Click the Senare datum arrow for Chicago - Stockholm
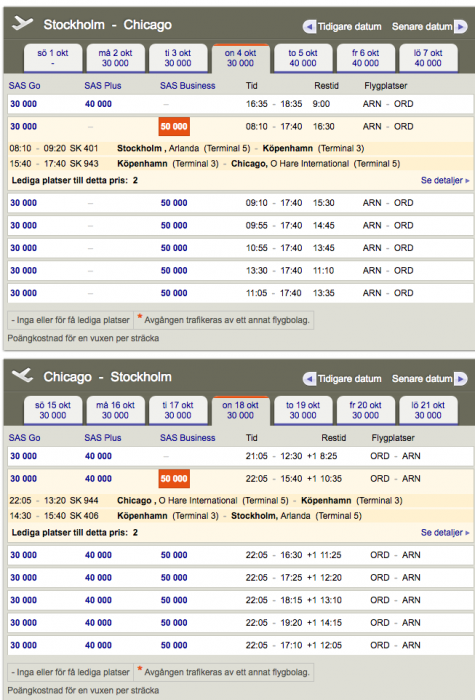Viewport: 475px width, 700px height. [461, 379]
